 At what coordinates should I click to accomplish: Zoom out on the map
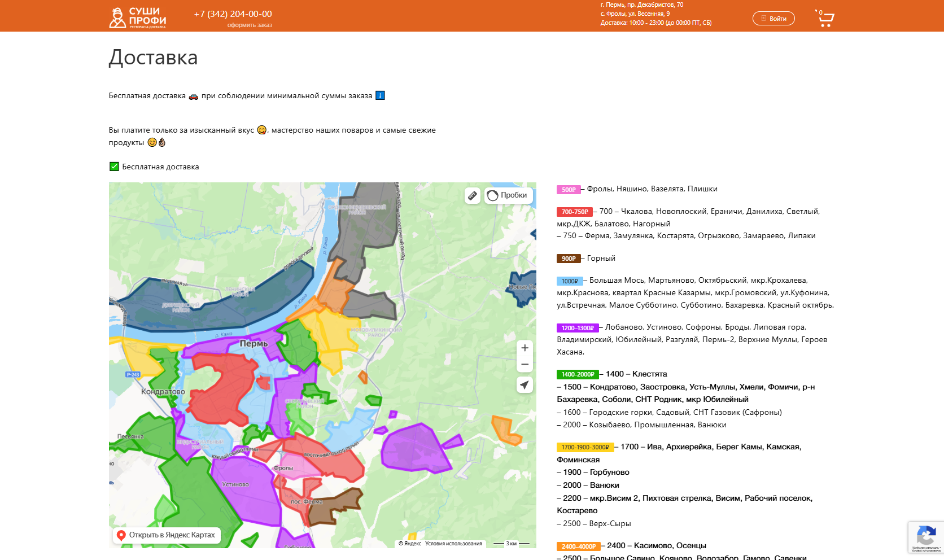coord(525,364)
